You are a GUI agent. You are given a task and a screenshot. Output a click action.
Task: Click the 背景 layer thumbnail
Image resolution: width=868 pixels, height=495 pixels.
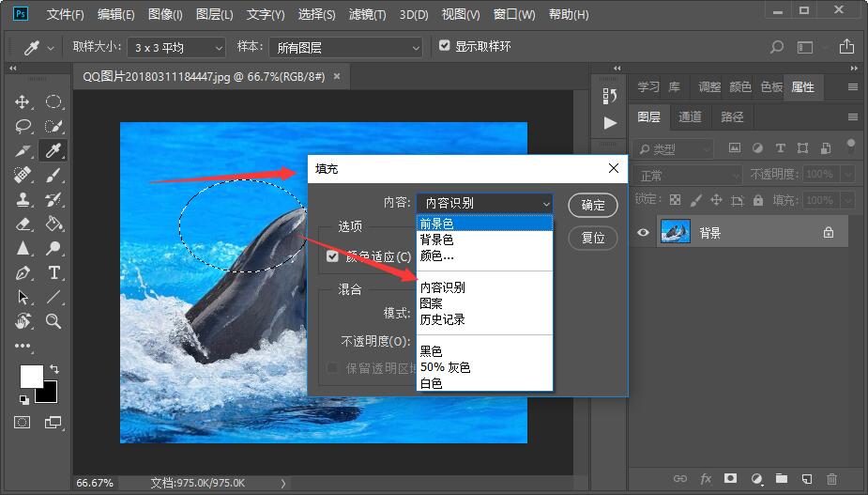[676, 232]
